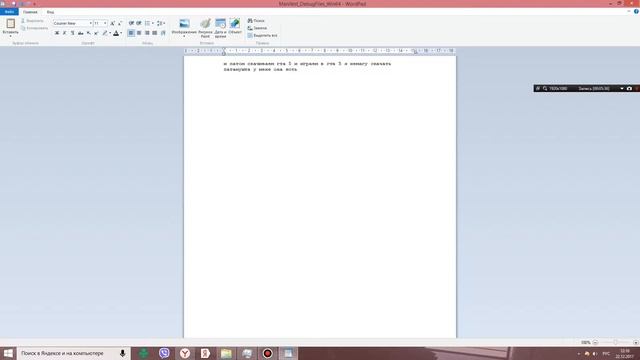The width and height of the screenshot is (640, 360).
Task: Click the Cut (Вырезать) button
Action: click(x=32, y=20)
